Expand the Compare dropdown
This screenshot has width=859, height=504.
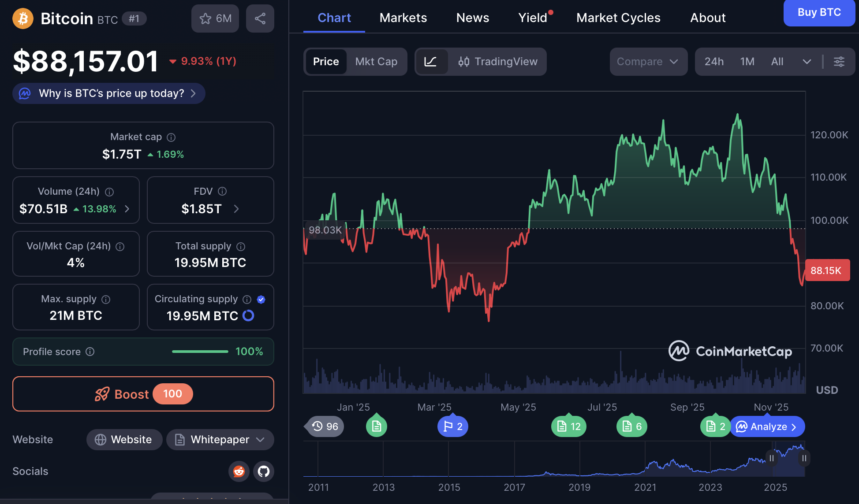coord(647,62)
